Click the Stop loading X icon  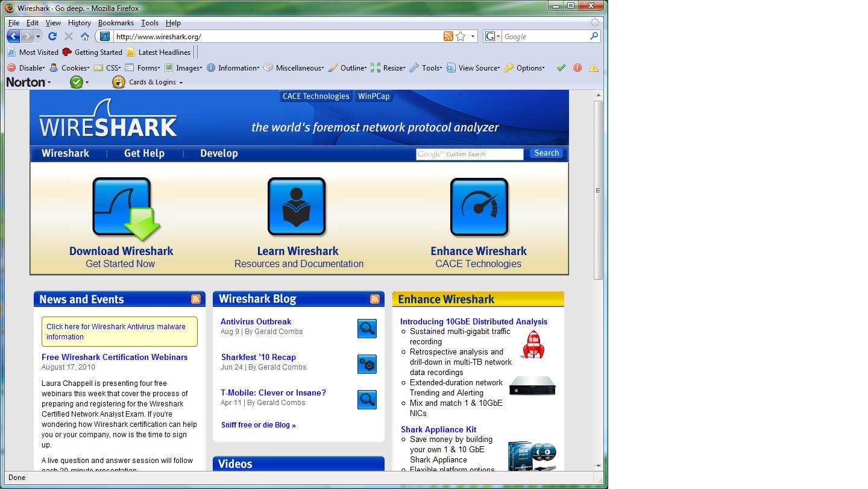(x=69, y=36)
